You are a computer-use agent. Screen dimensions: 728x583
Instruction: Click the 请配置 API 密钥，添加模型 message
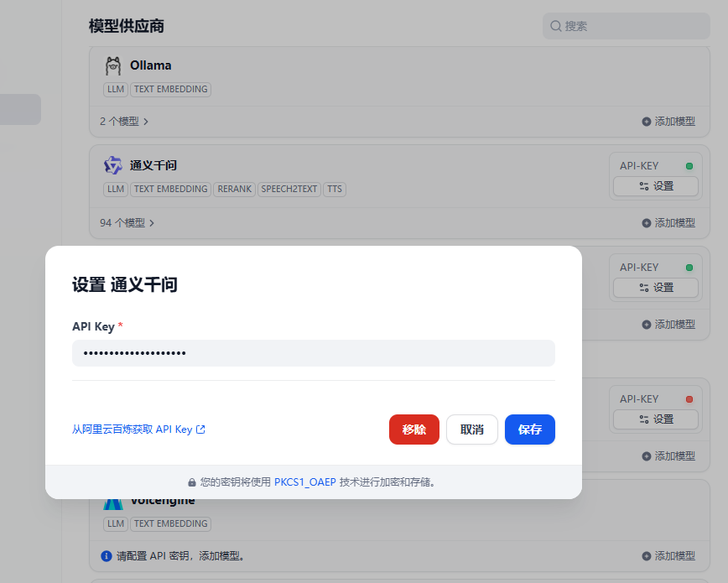coord(181,556)
